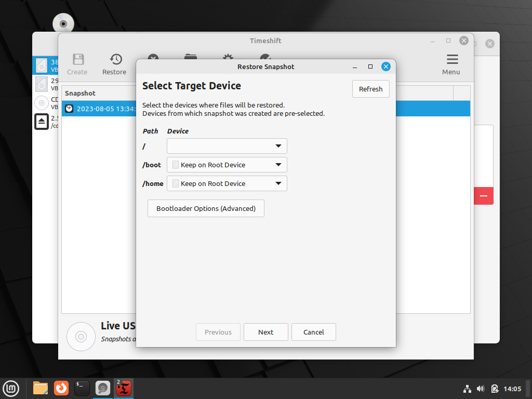Click the Next button
Image resolution: width=532 pixels, height=399 pixels.
click(265, 332)
